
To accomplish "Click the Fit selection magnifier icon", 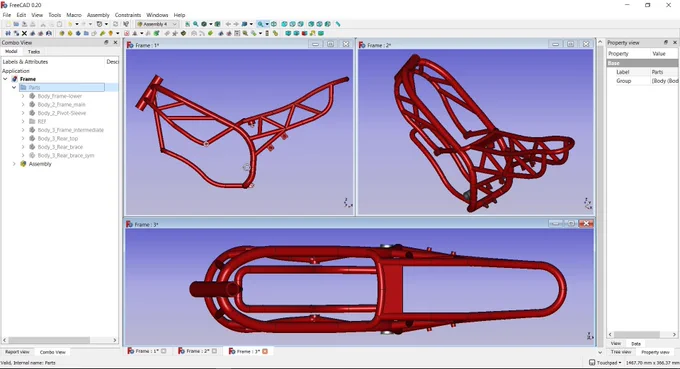I will pyautogui.click(x=196, y=24).
